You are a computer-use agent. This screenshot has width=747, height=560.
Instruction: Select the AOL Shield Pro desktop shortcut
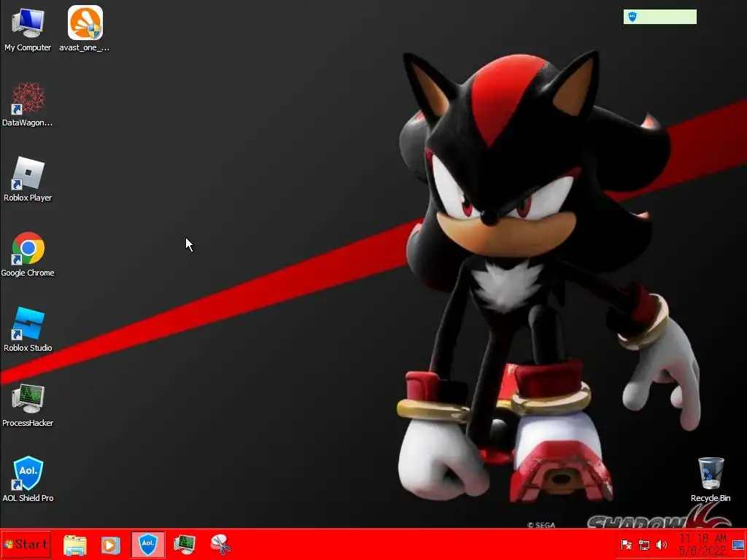28,480
